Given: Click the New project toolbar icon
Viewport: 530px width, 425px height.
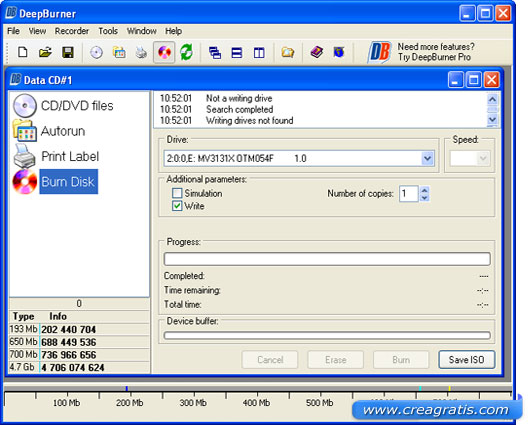Looking at the screenshot, I should click(23, 52).
